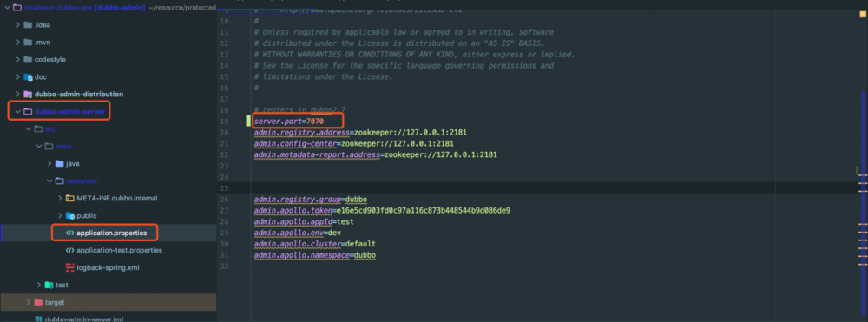Viewport: 868px width, 322px height.
Task: Select logback-spring.xml in the tree
Action: (x=108, y=267)
